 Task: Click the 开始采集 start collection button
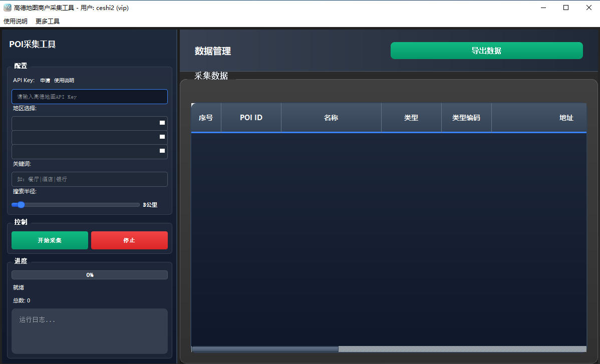click(50, 240)
